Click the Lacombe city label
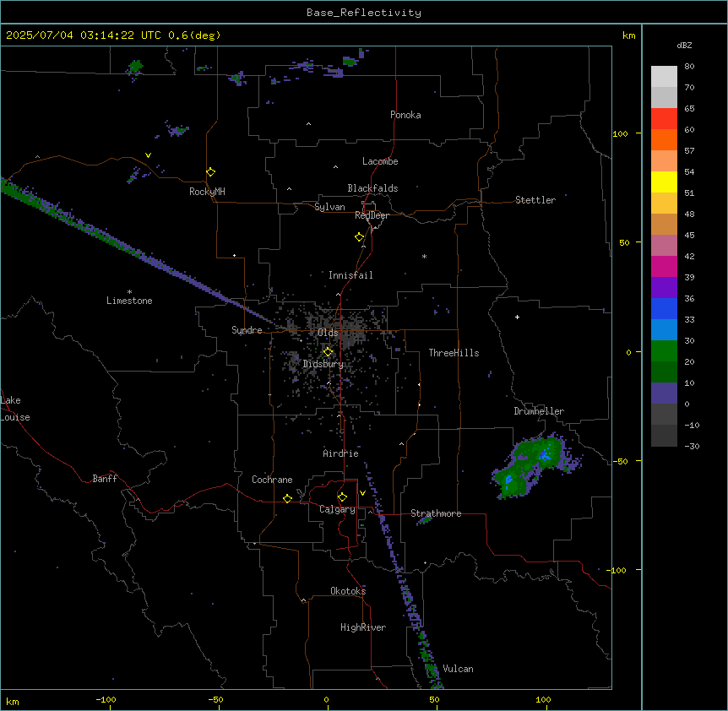This screenshot has height=711, width=728. [380, 161]
